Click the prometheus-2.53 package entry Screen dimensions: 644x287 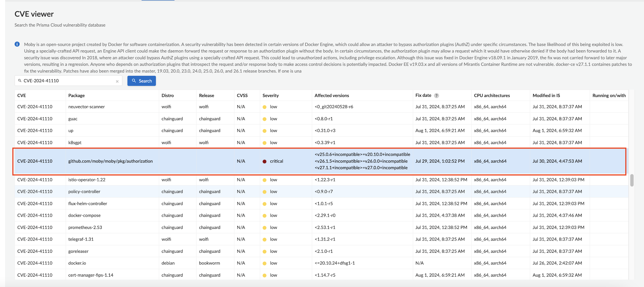(85, 227)
